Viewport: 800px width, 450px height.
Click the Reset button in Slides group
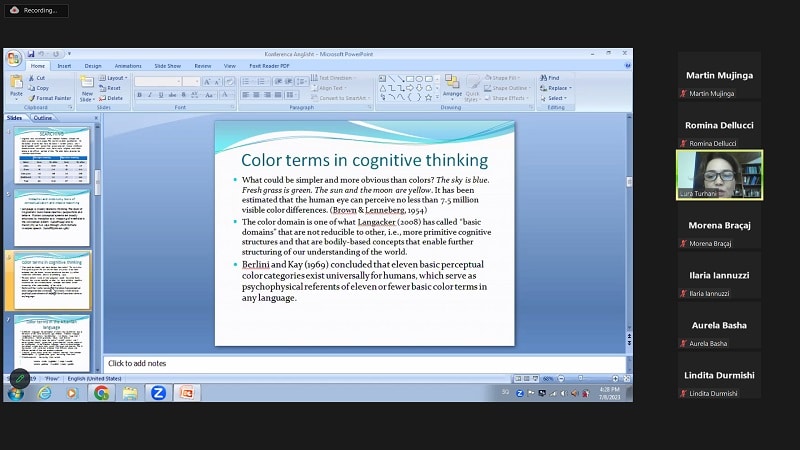click(114, 88)
